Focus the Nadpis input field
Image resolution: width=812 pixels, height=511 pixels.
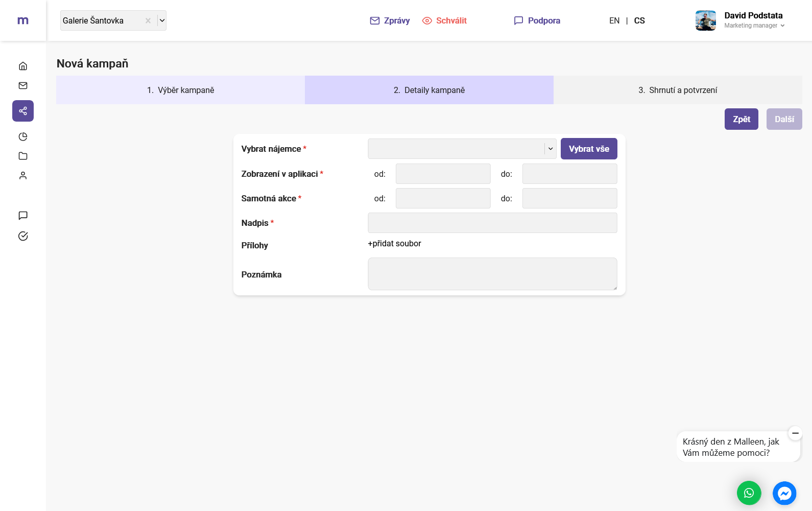coord(492,223)
